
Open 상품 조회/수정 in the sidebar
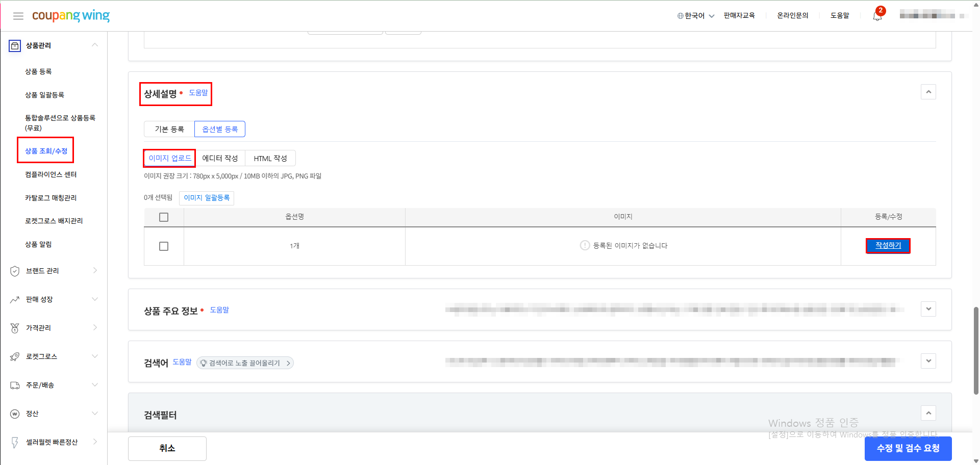(x=46, y=151)
